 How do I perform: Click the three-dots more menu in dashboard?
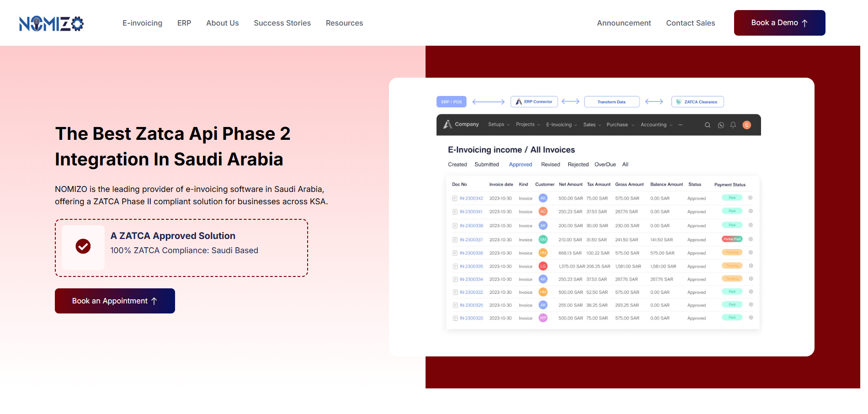(x=680, y=125)
